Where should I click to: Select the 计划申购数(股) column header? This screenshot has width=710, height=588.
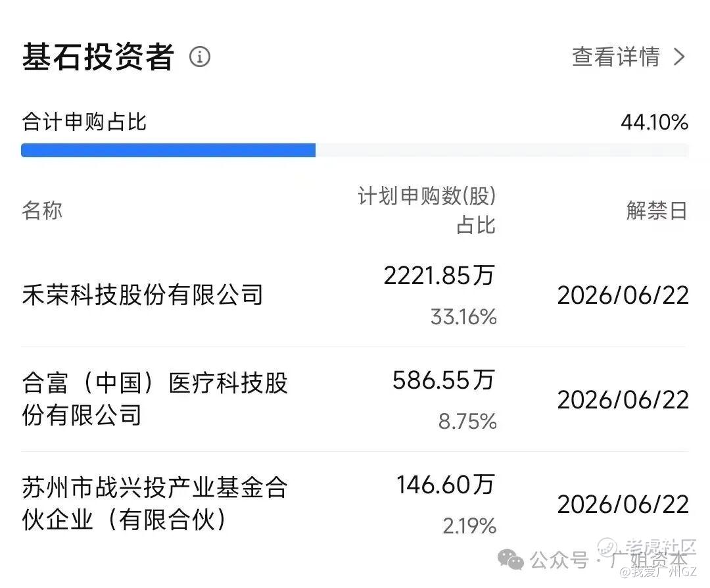427,197
